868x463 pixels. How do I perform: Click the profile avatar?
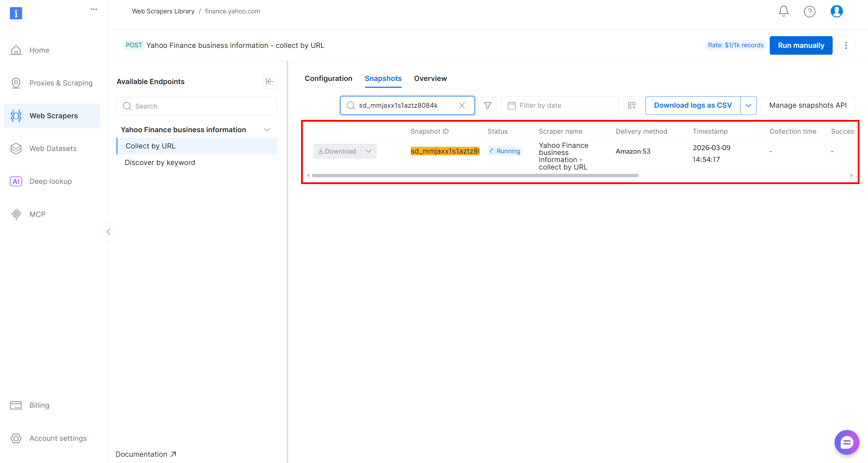837,11
